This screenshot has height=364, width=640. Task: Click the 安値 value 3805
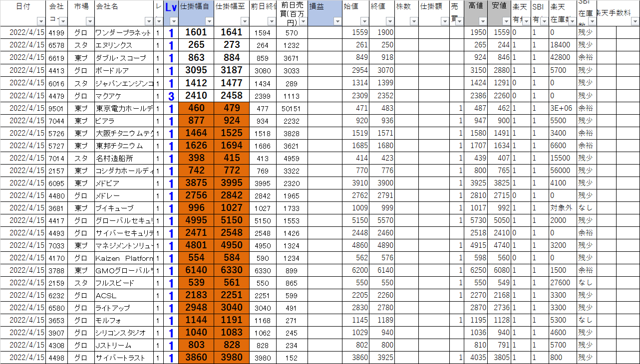tap(499, 358)
